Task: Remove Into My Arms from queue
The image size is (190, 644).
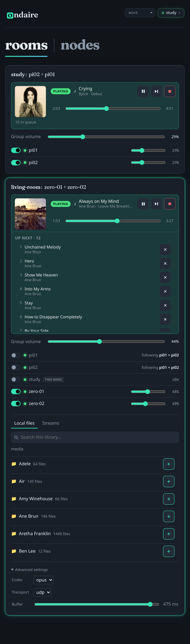Action: pyautogui.click(x=165, y=292)
